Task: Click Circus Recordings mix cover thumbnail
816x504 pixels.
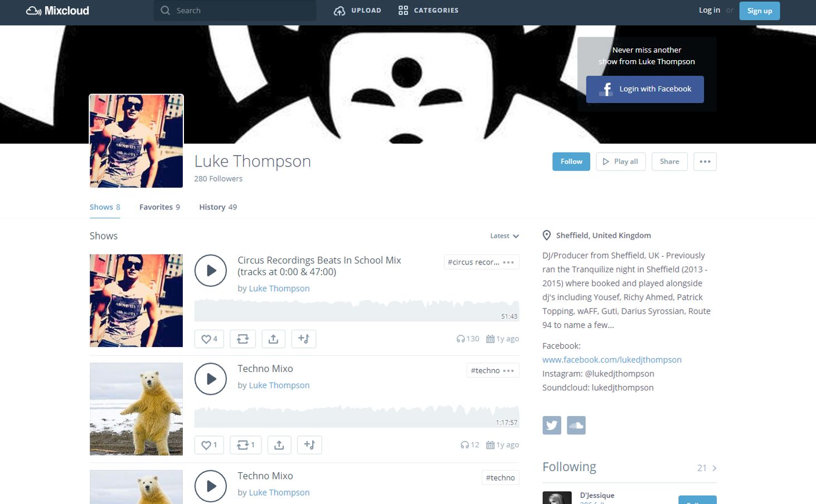Action: [x=136, y=301]
